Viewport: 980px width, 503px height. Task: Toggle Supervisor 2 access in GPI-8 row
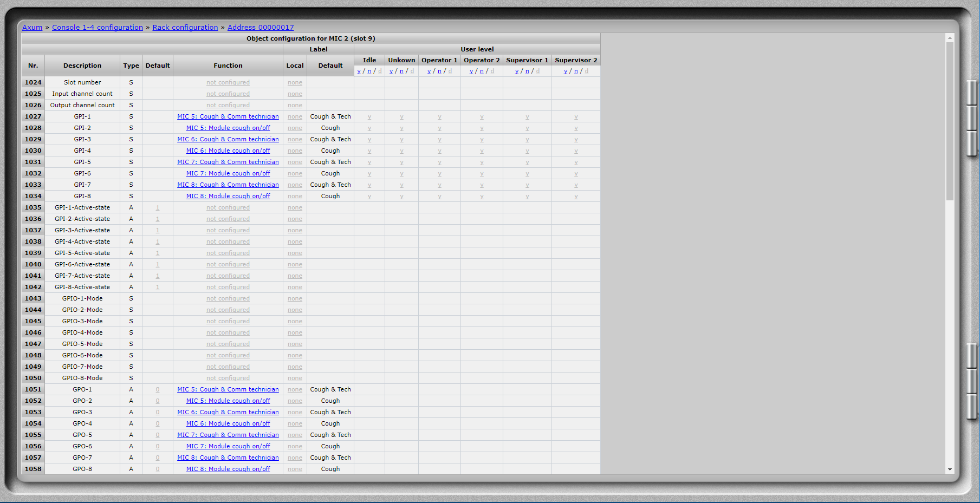coord(576,197)
